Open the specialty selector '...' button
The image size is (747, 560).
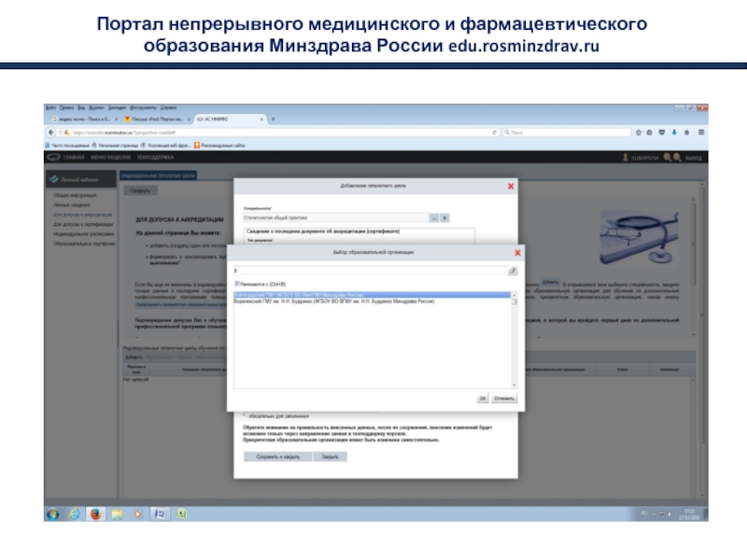tap(434, 217)
